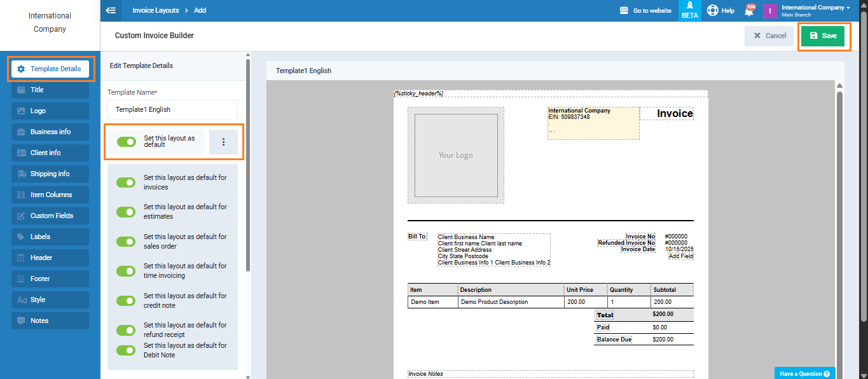Click the Your Logo placeholder in preview
Viewport: 868px width, 379px height.
456,155
